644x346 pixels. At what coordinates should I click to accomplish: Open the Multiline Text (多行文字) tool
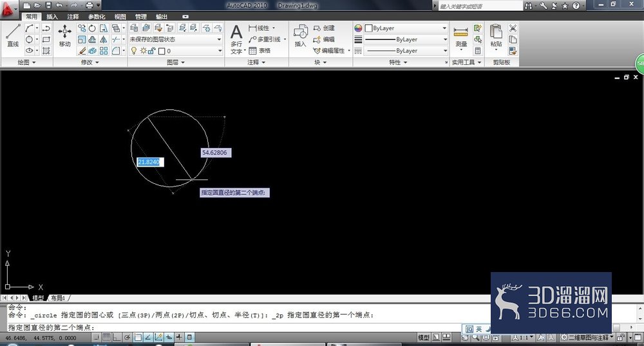coord(236,39)
